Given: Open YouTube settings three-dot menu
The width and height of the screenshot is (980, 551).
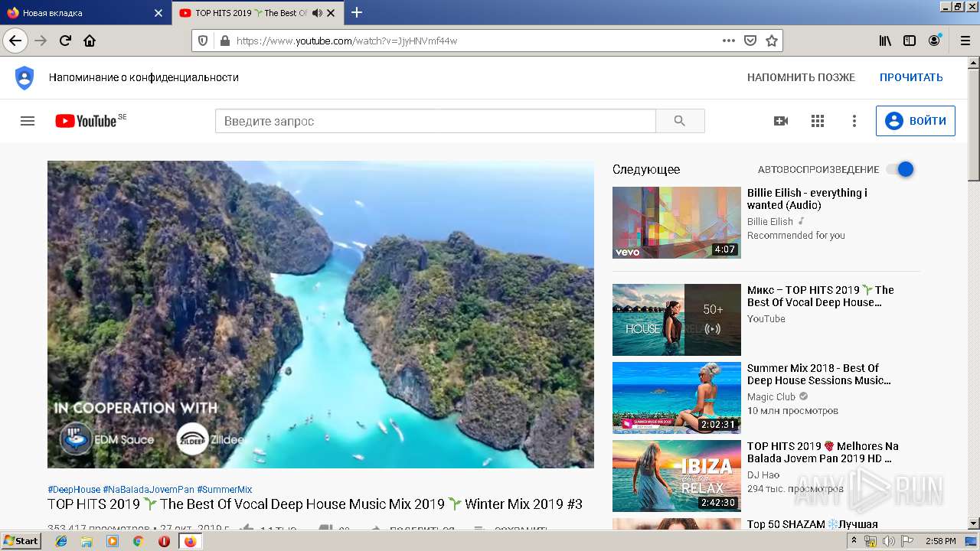Looking at the screenshot, I should click(x=854, y=121).
